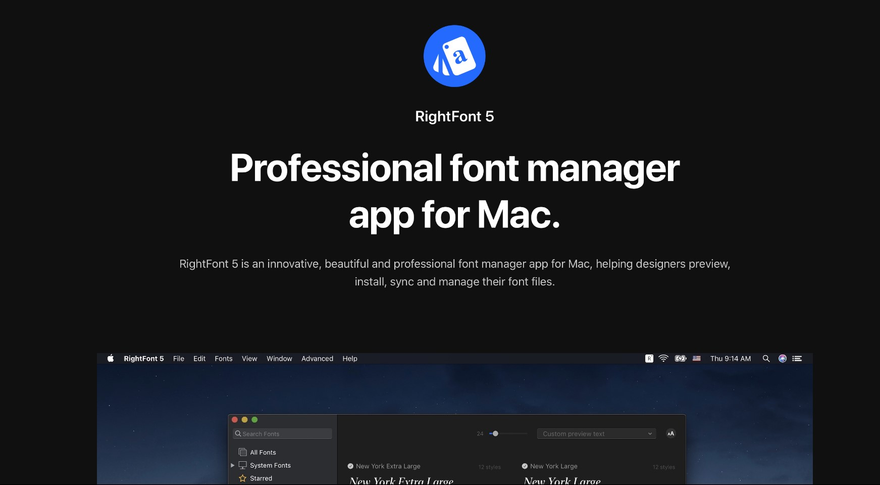Click the Thu 9:14 AM clock

[x=730, y=358]
